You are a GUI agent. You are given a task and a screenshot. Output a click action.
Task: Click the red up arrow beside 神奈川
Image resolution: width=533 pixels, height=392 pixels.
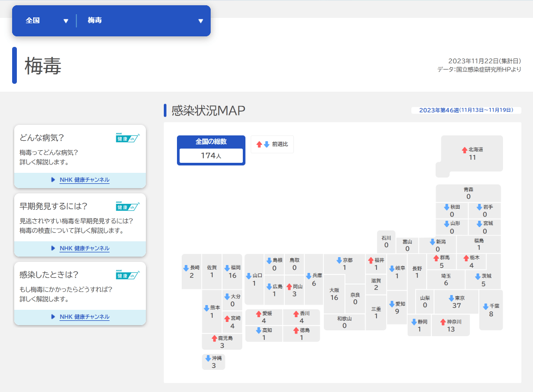click(443, 322)
